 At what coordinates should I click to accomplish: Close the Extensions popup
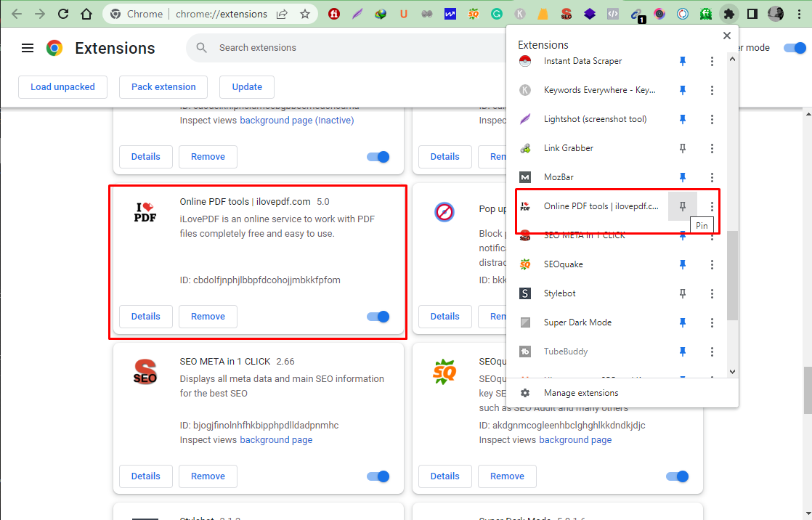tap(727, 35)
